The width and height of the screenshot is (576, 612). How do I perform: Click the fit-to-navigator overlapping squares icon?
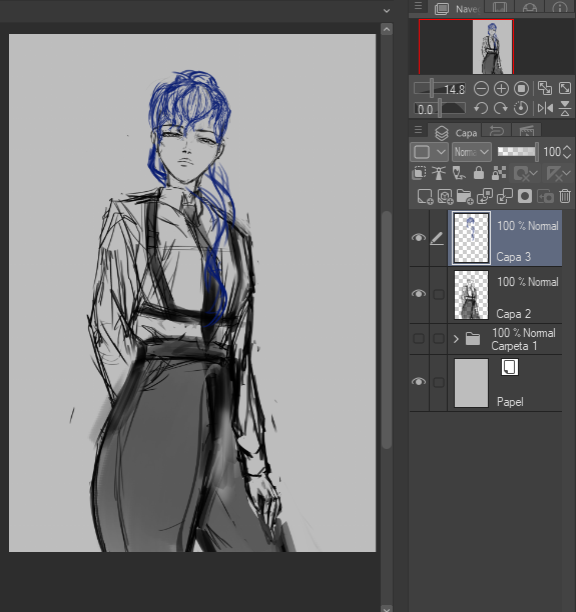click(545, 88)
